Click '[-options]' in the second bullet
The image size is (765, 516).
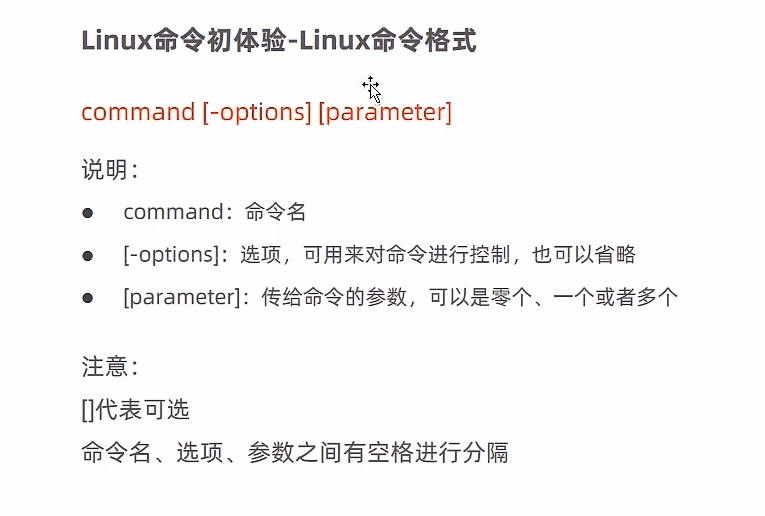click(x=171, y=255)
